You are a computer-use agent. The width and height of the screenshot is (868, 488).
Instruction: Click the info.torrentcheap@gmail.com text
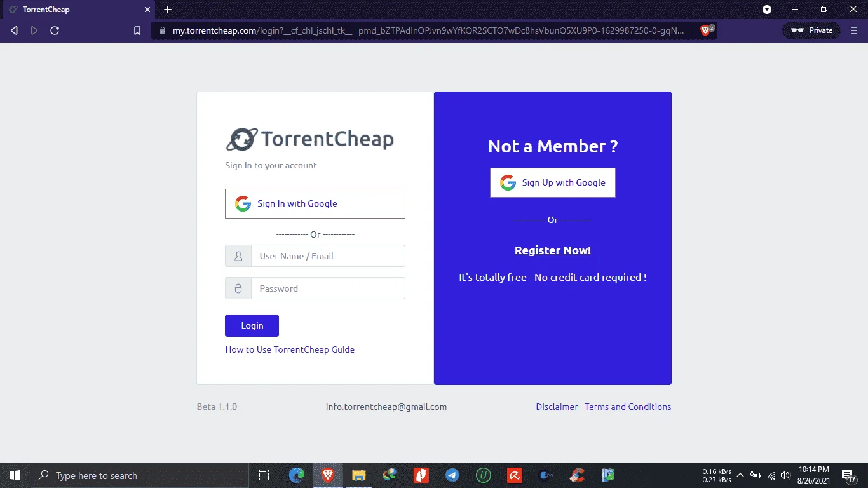point(386,407)
